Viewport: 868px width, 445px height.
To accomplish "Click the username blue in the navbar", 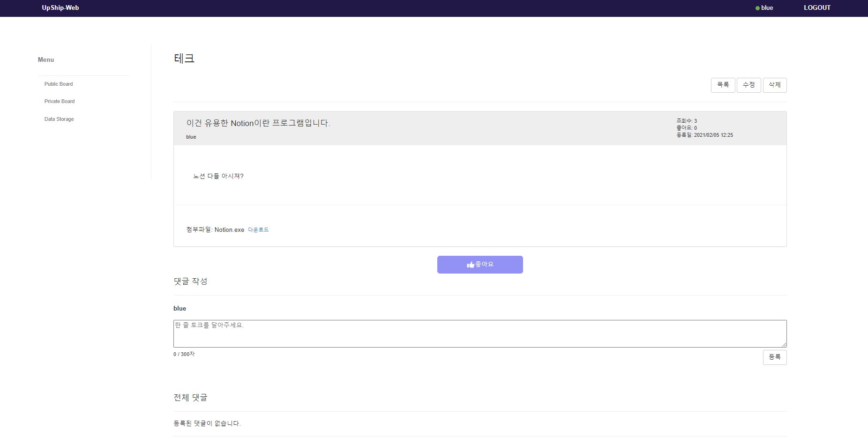I will [x=767, y=7].
